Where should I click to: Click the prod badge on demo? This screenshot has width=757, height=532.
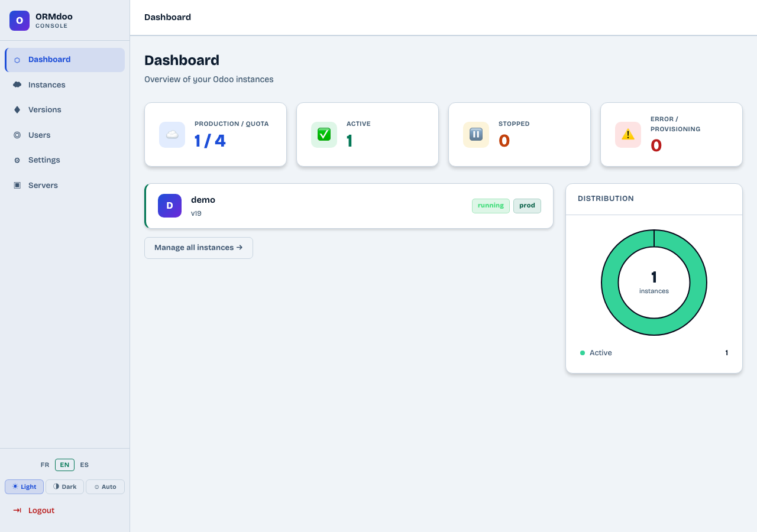coord(527,206)
